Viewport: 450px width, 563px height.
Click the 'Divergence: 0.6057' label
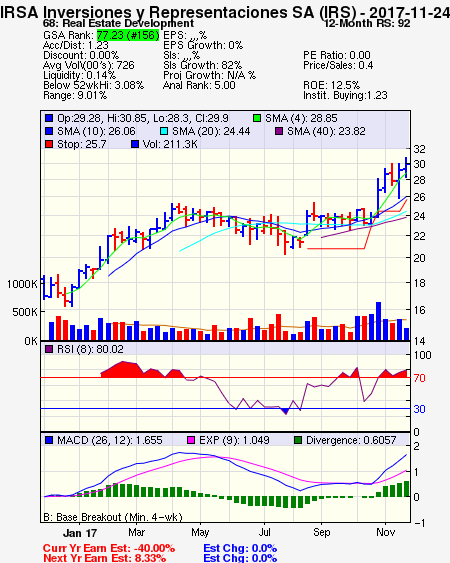pyautogui.click(x=351, y=440)
